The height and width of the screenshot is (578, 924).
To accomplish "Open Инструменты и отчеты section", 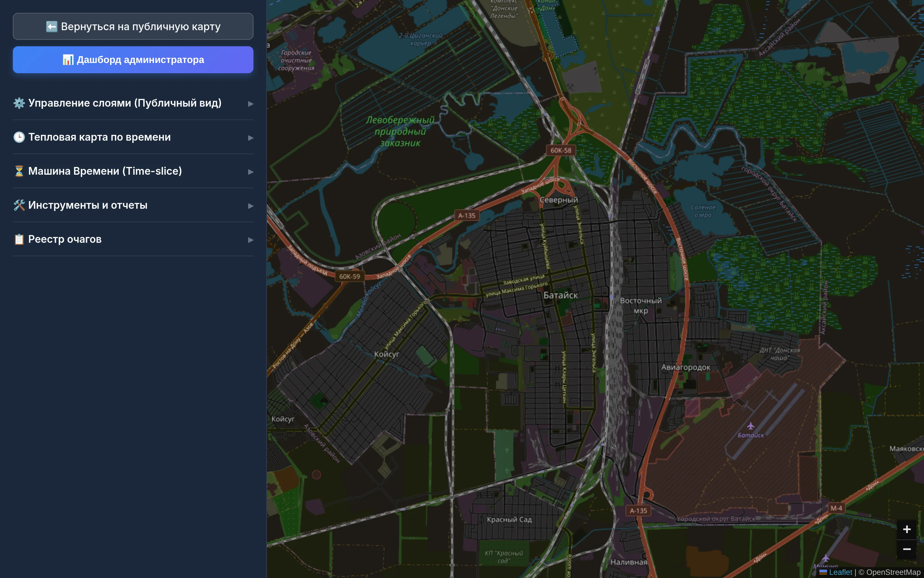I will point(133,205).
